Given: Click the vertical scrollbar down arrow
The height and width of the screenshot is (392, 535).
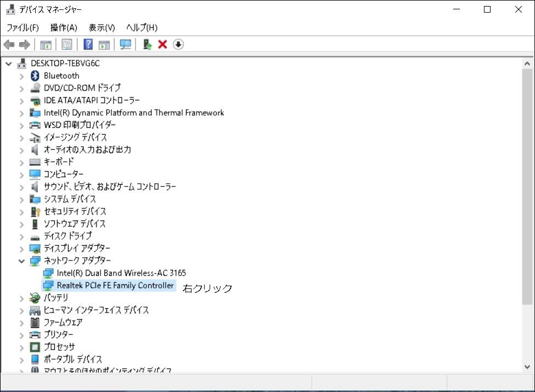Looking at the screenshot, I should click(x=527, y=367).
